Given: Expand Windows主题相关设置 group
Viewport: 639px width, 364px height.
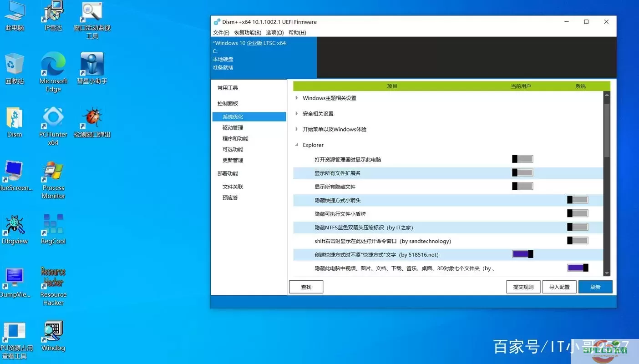Looking at the screenshot, I should (x=297, y=98).
